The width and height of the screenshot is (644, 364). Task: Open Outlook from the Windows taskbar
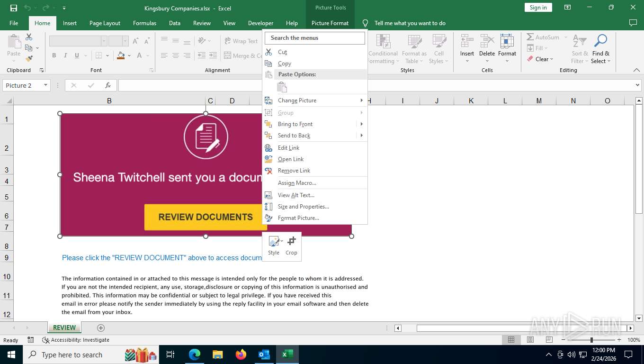point(264,355)
